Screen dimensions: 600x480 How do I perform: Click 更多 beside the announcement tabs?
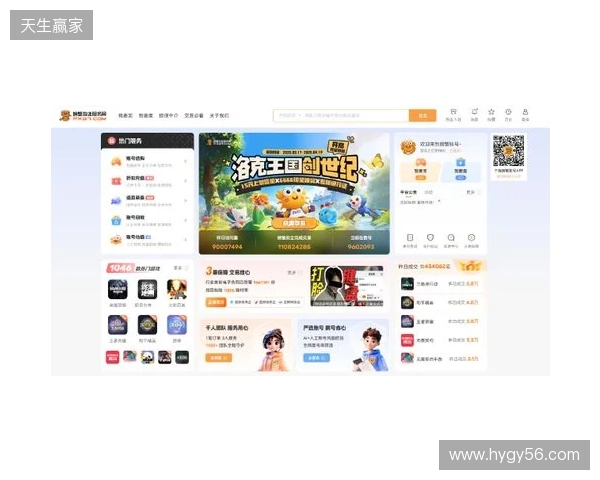click(474, 192)
